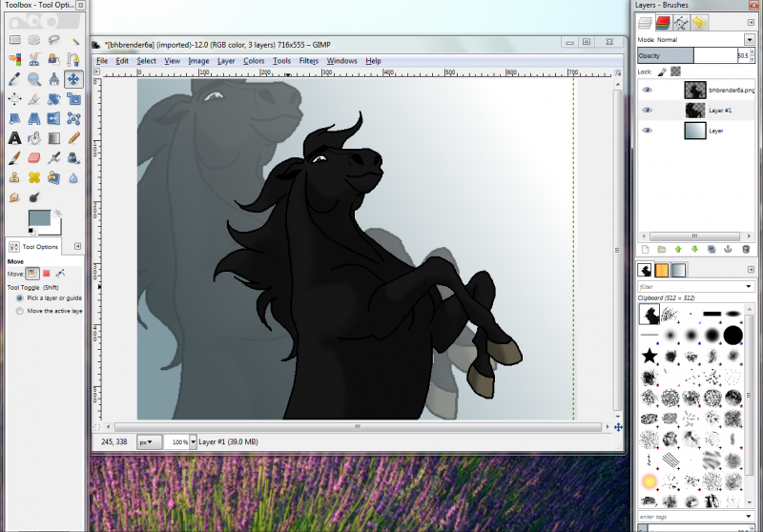Image resolution: width=763 pixels, height=532 pixels.
Task: Set Move mode to path
Action: click(x=60, y=274)
